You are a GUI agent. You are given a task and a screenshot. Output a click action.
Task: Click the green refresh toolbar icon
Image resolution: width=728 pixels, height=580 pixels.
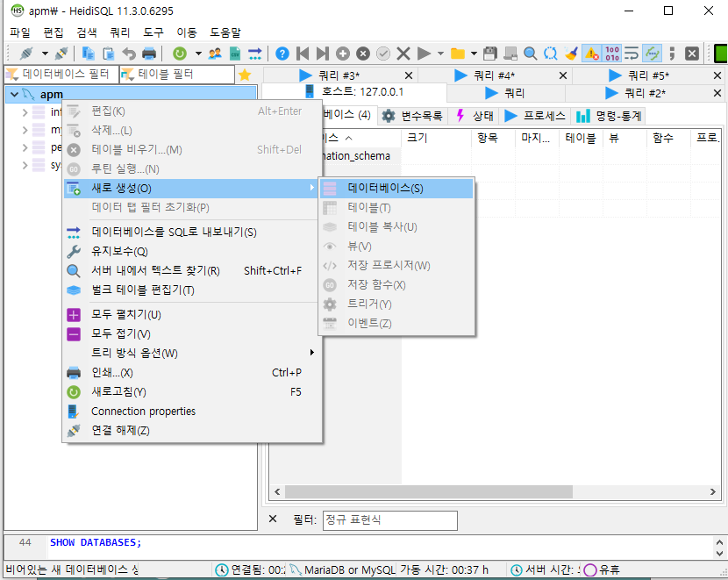tap(180, 54)
